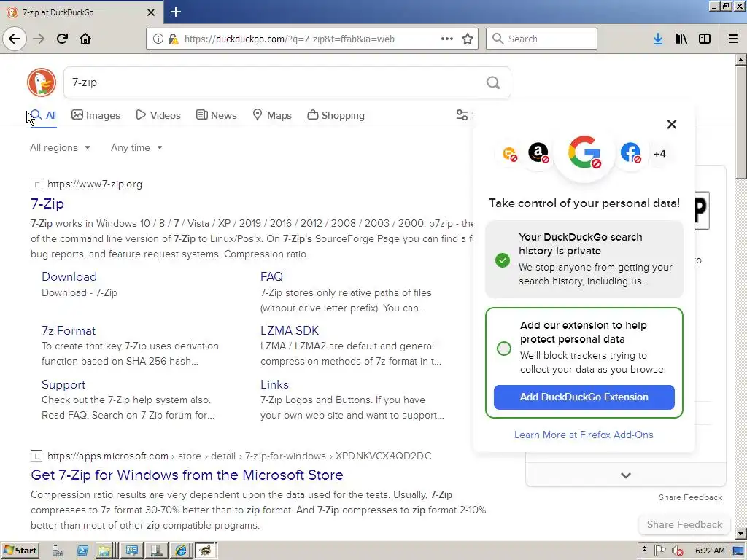Click the favicon beside apps.microsoft.com result
Screen dimensions: 747x560
pos(36,456)
